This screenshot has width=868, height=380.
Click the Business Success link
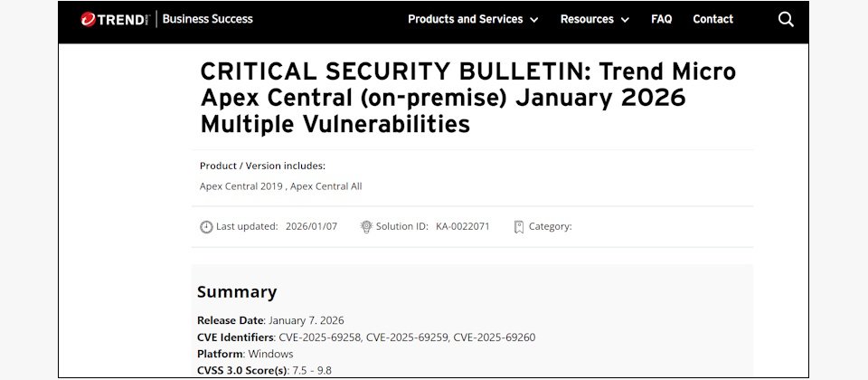point(207,19)
